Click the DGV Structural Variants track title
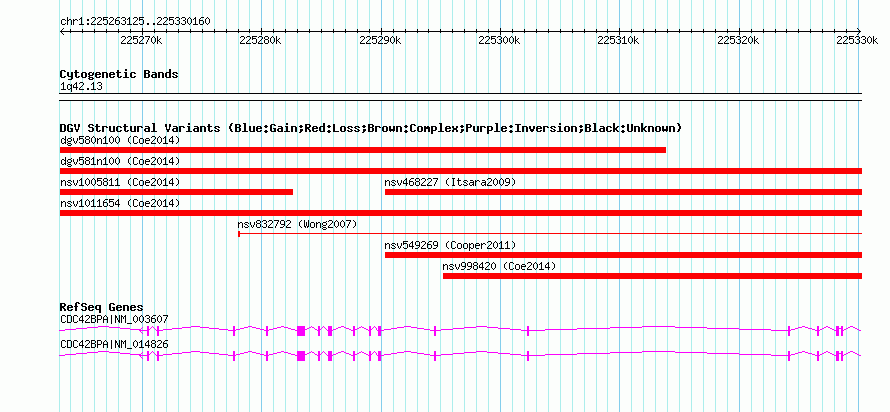 (371, 128)
